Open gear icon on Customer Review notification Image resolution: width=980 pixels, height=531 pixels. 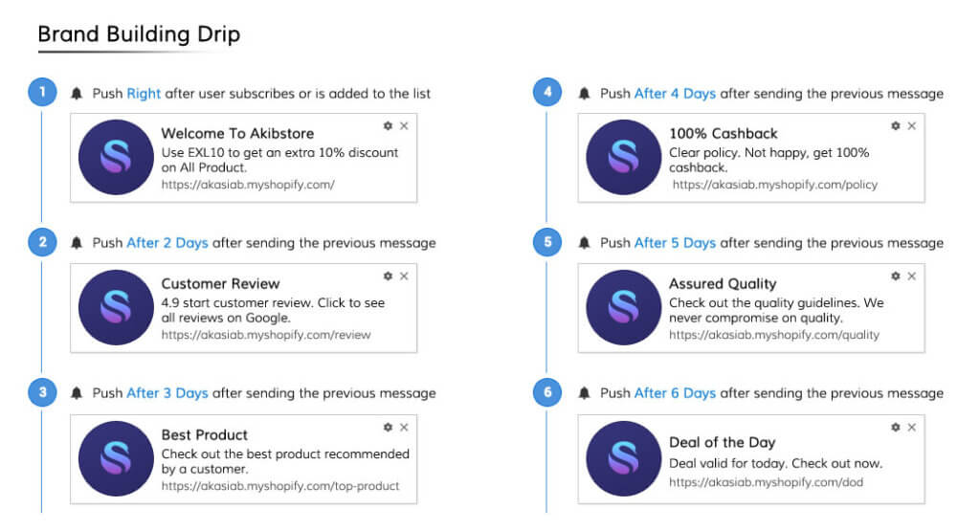[x=389, y=277]
